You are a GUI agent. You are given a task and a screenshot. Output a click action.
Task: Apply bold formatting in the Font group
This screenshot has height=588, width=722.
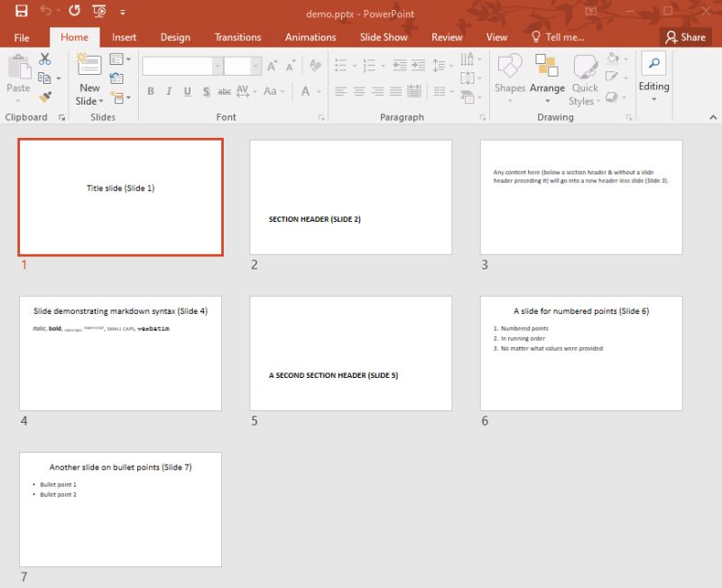[x=150, y=90]
